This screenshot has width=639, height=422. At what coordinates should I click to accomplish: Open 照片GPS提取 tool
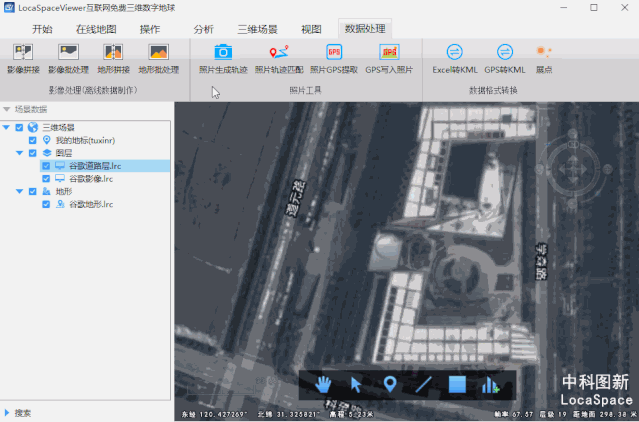[334, 59]
